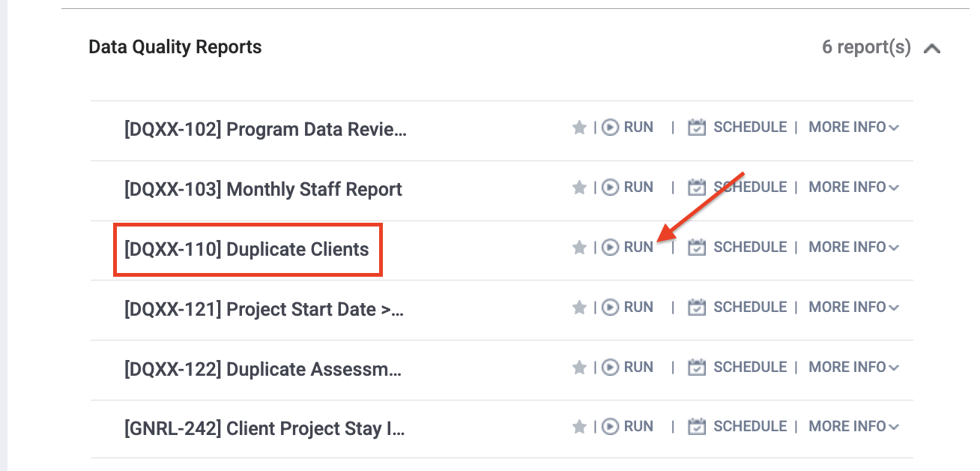Toggle the star for [DQXX-121] Project Start Date

click(x=579, y=307)
